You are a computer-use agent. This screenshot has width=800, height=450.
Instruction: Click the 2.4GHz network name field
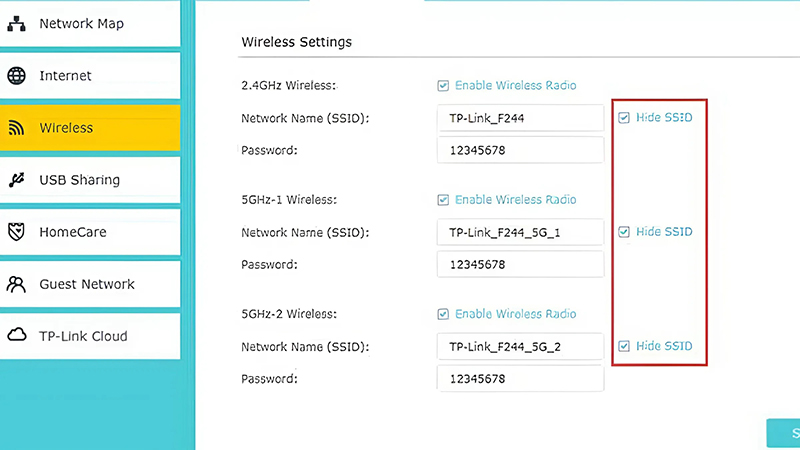pos(520,119)
